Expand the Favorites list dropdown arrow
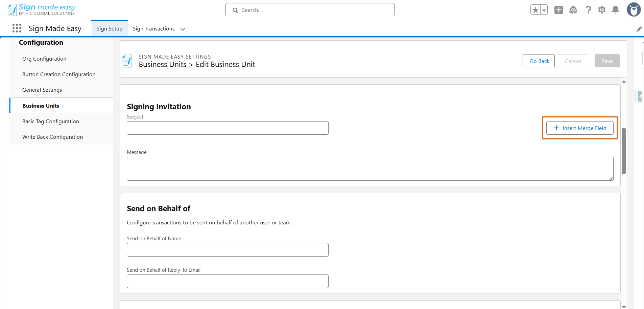 (544, 10)
